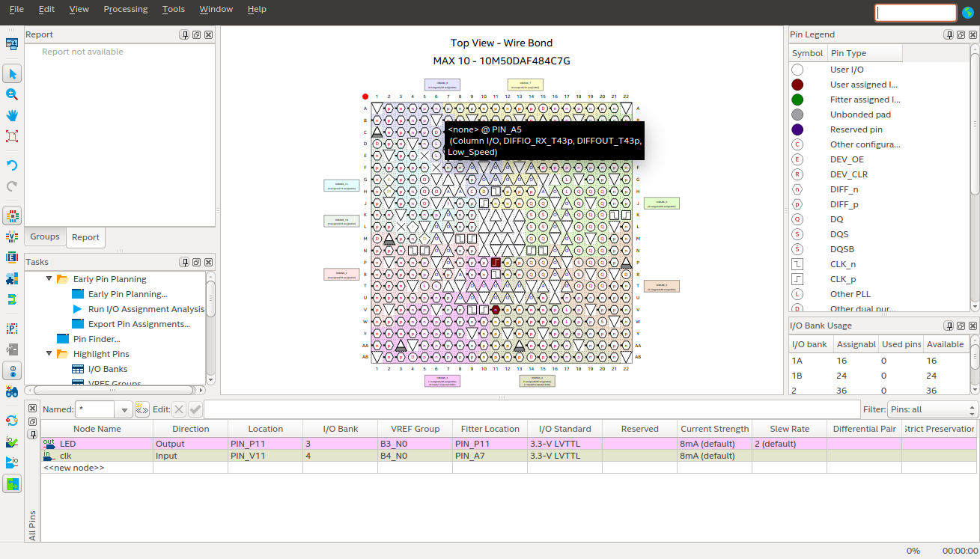
Task: Click the search field in menu bar
Action: [x=916, y=13]
